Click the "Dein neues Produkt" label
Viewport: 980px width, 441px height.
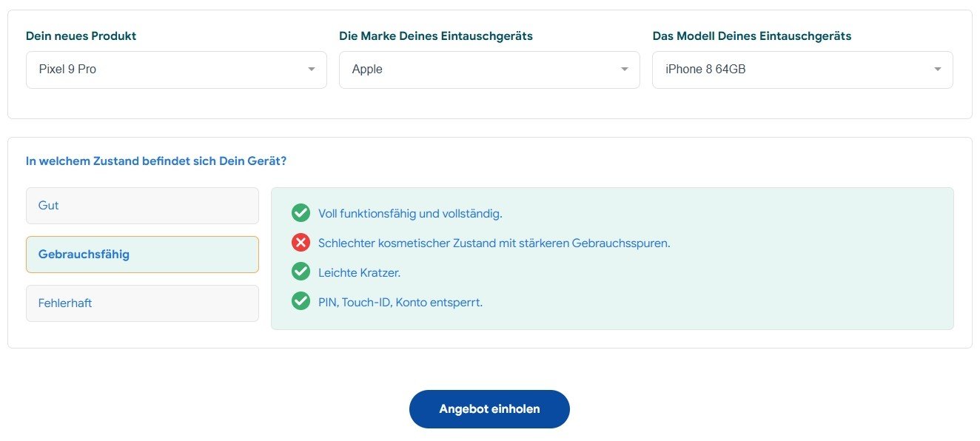[81, 36]
